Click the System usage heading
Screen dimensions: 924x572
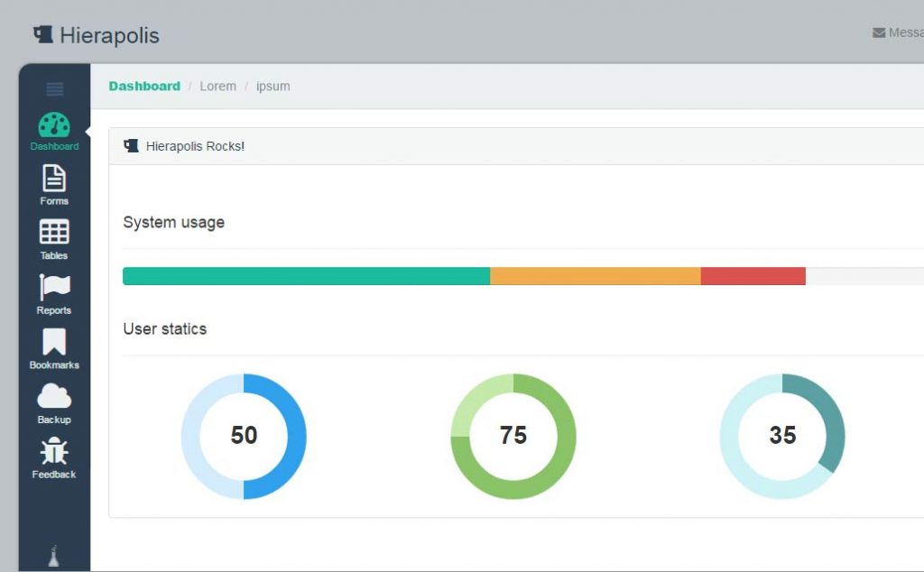173,222
